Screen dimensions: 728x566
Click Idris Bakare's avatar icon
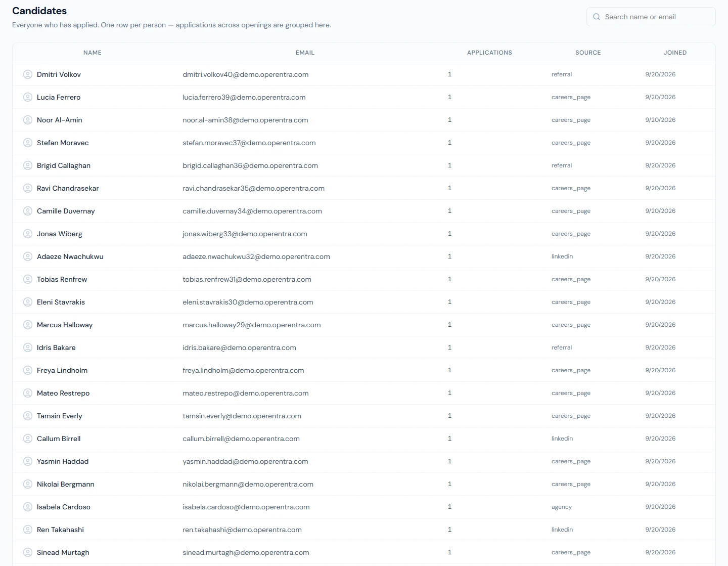[x=28, y=347]
